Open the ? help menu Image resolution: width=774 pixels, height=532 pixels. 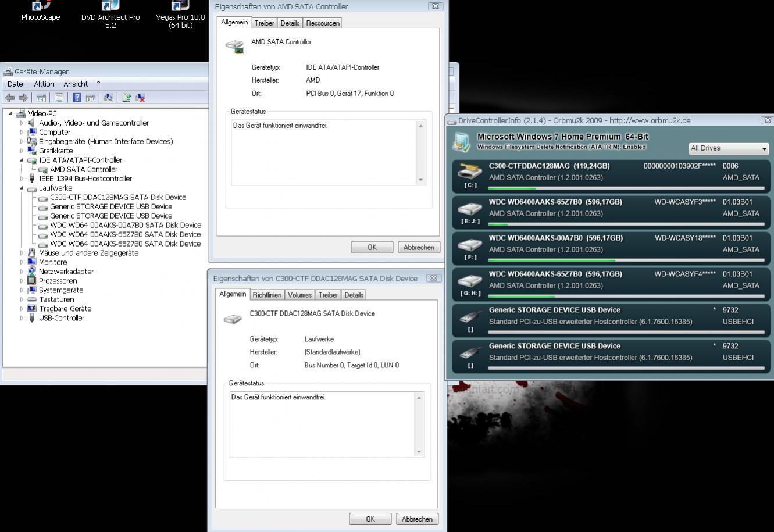click(98, 84)
